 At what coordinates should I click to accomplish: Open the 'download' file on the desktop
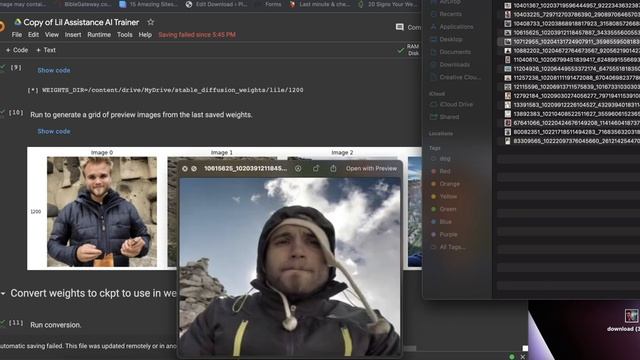pyautogui.click(x=631, y=316)
